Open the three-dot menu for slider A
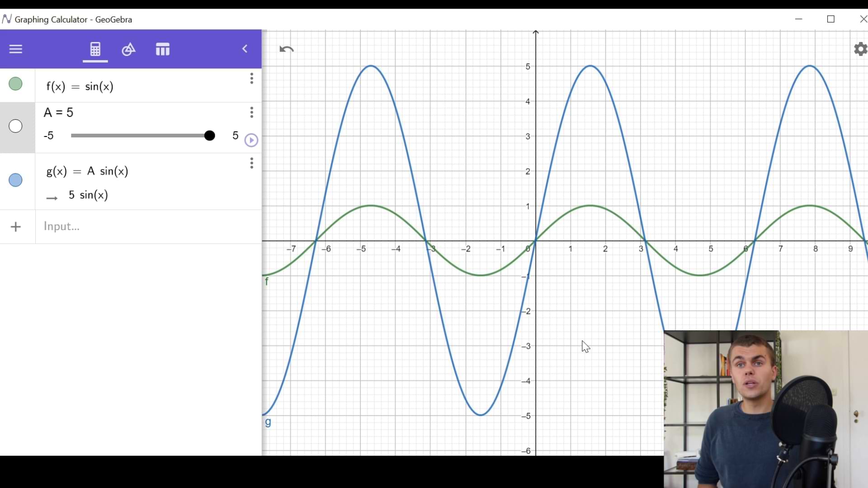Viewport: 868px width, 488px height. (252, 113)
